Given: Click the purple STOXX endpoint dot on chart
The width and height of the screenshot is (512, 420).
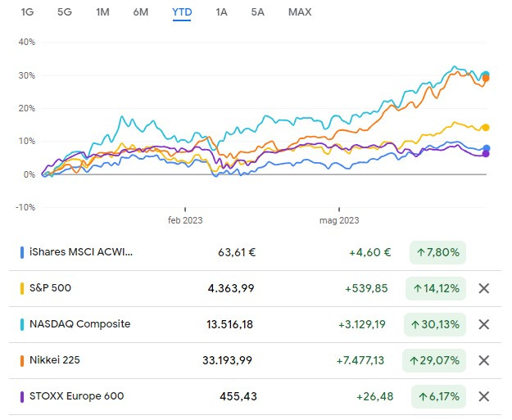Looking at the screenshot, I should [x=486, y=154].
